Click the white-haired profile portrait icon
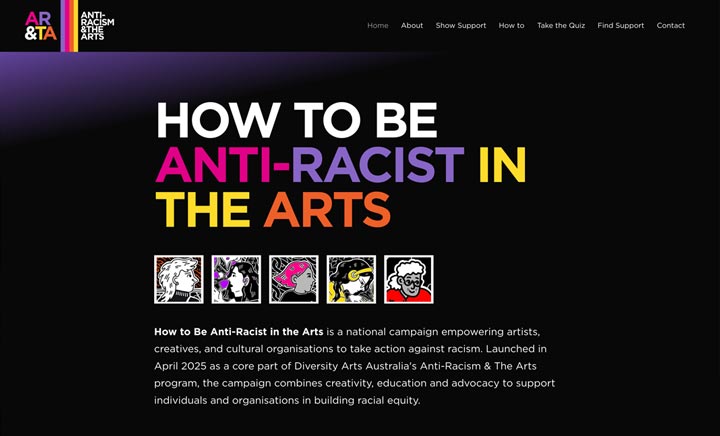This screenshot has height=436, width=720. click(x=178, y=279)
